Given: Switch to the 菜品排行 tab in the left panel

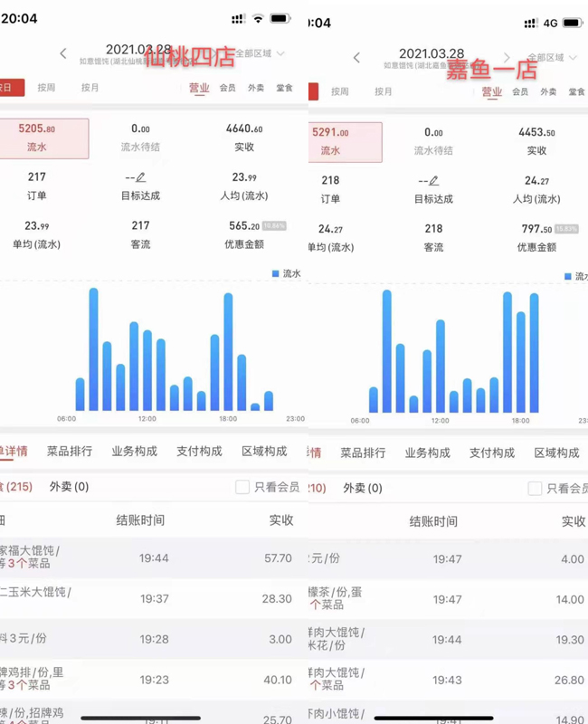Looking at the screenshot, I should coord(70,451).
